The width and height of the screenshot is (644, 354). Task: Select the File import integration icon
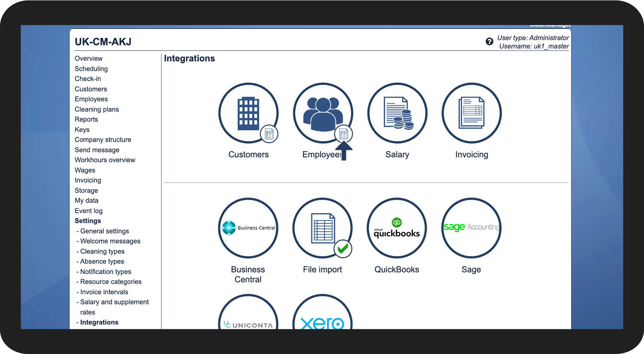[x=323, y=228]
